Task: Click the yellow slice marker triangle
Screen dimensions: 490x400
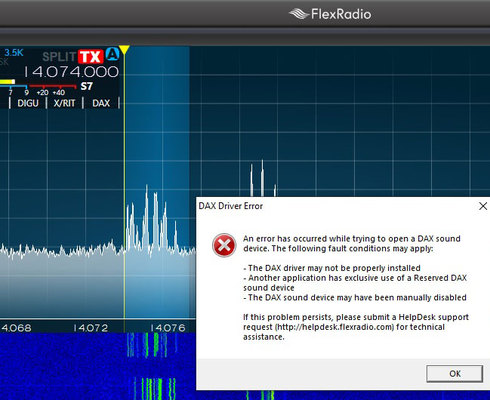Action: (x=124, y=50)
